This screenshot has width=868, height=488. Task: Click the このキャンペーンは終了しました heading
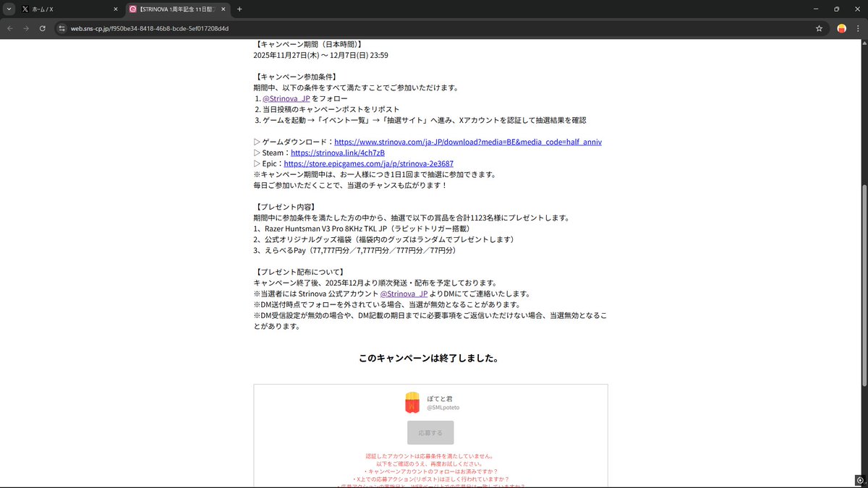(x=430, y=358)
